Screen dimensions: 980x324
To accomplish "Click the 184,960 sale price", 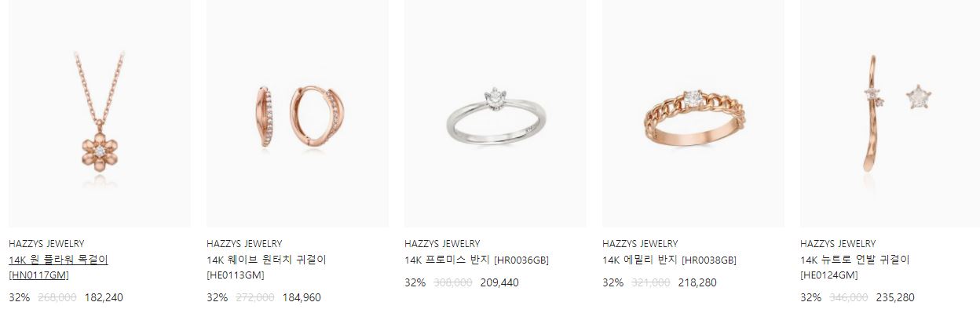I will click(x=302, y=297).
